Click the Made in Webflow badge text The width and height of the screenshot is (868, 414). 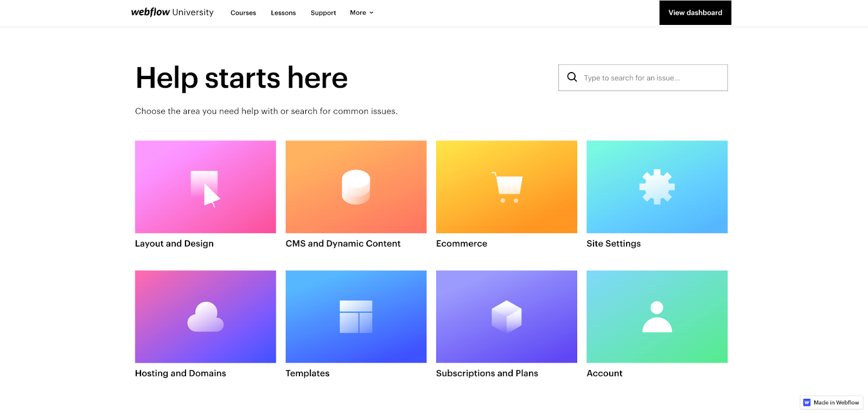coord(836,403)
